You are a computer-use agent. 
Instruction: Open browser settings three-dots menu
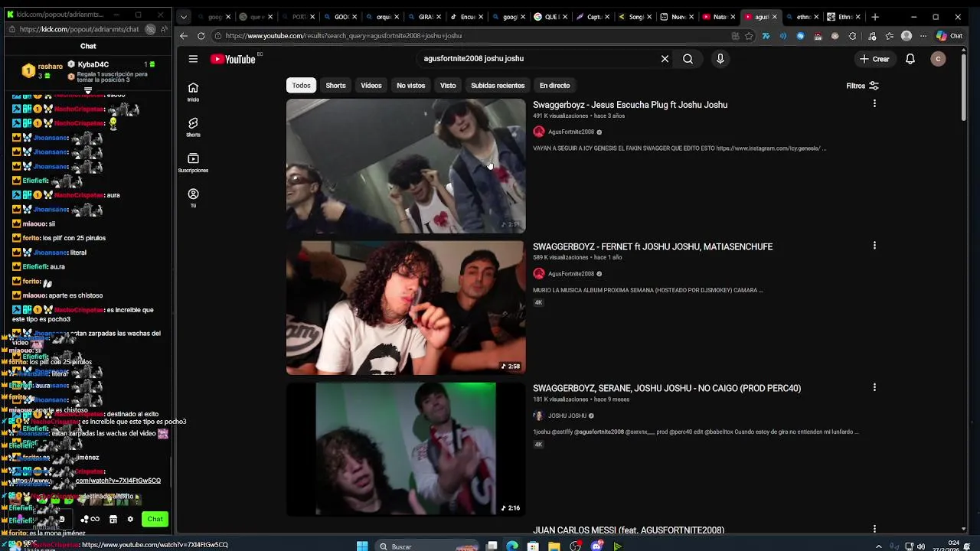pyautogui.click(x=923, y=36)
